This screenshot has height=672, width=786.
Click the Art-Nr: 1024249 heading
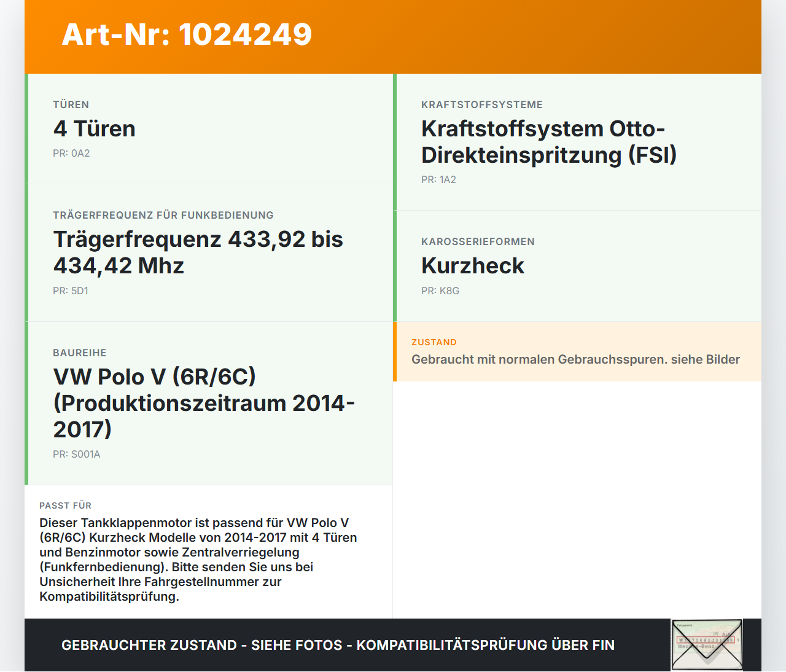point(187,34)
